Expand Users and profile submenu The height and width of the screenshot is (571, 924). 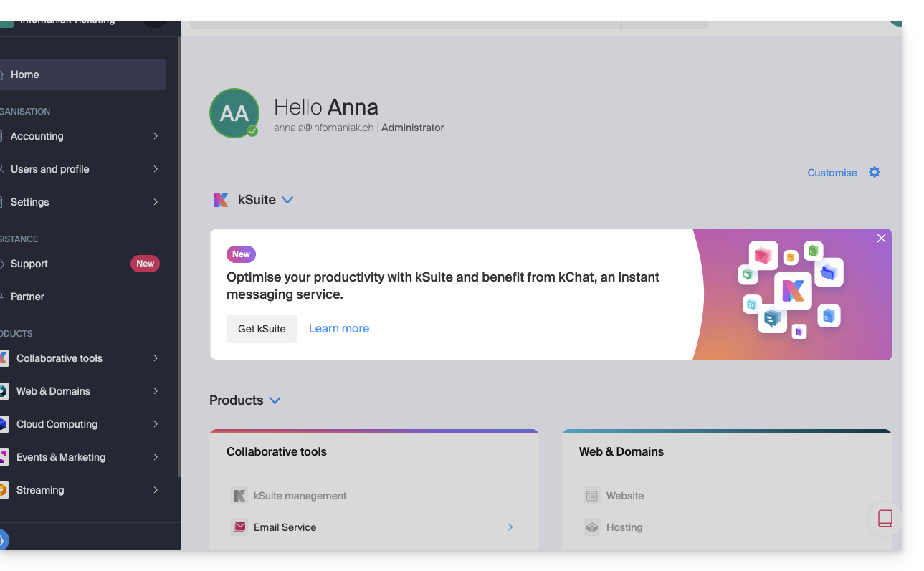156,169
